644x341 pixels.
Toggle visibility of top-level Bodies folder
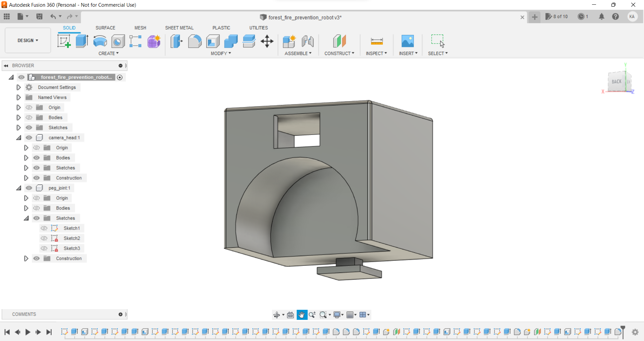pyautogui.click(x=29, y=117)
